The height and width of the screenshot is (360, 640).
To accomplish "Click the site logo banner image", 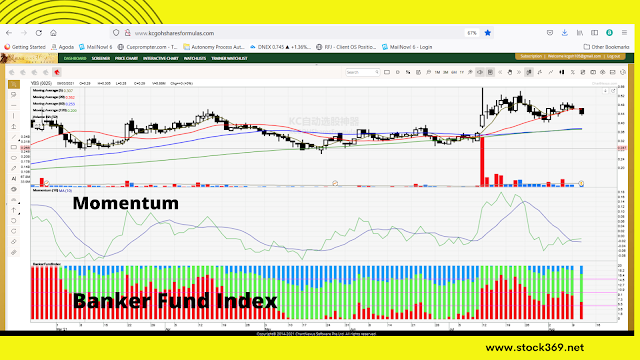I will [29, 58].
